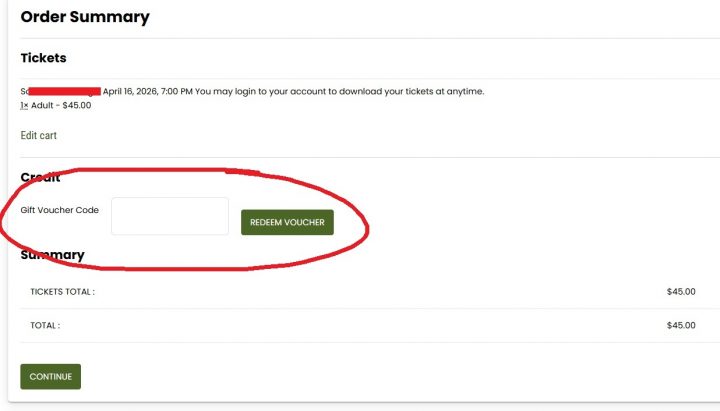Click the red redacted event name bar
720x411 pixels.
[x=64, y=91]
